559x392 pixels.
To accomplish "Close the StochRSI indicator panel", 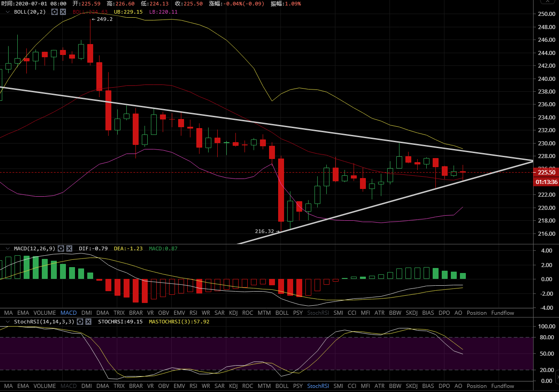I will click(x=88, y=322).
